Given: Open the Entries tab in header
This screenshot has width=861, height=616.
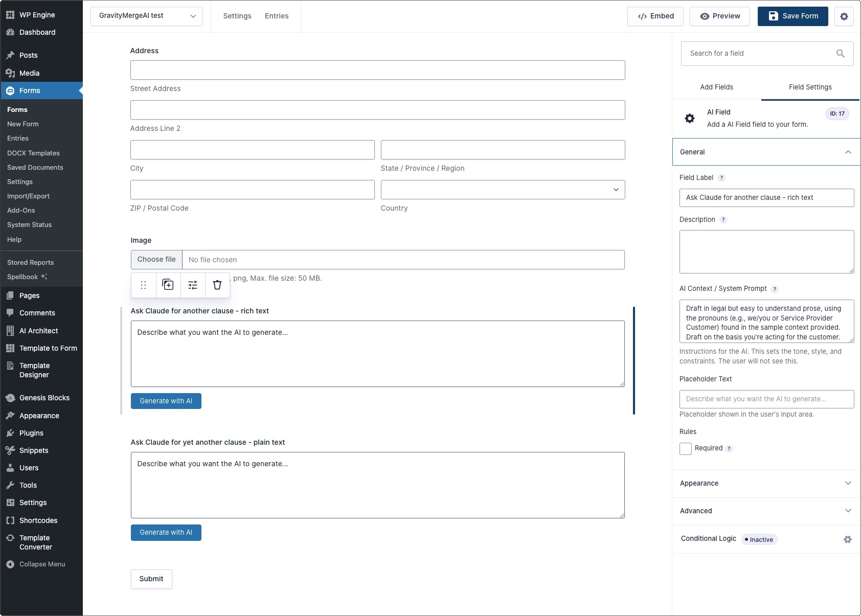Looking at the screenshot, I should point(277,16).
